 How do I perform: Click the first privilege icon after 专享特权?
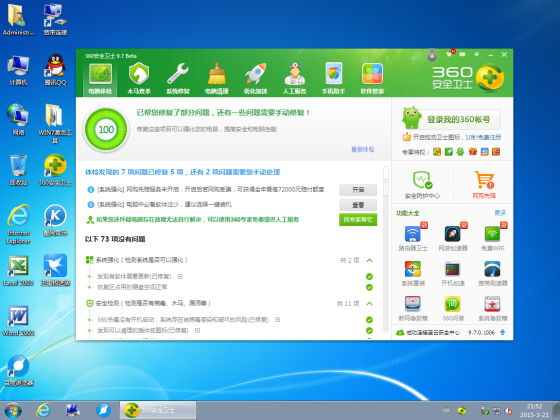[437, 152]
